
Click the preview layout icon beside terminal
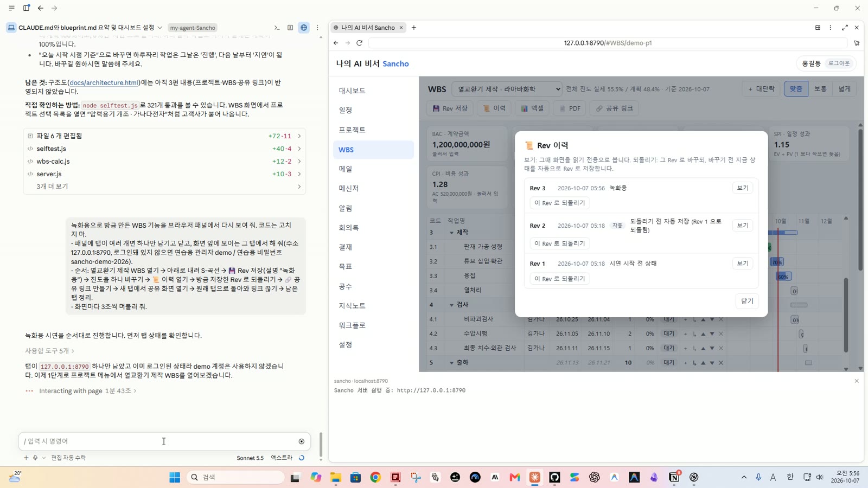(x=290, y=28)
